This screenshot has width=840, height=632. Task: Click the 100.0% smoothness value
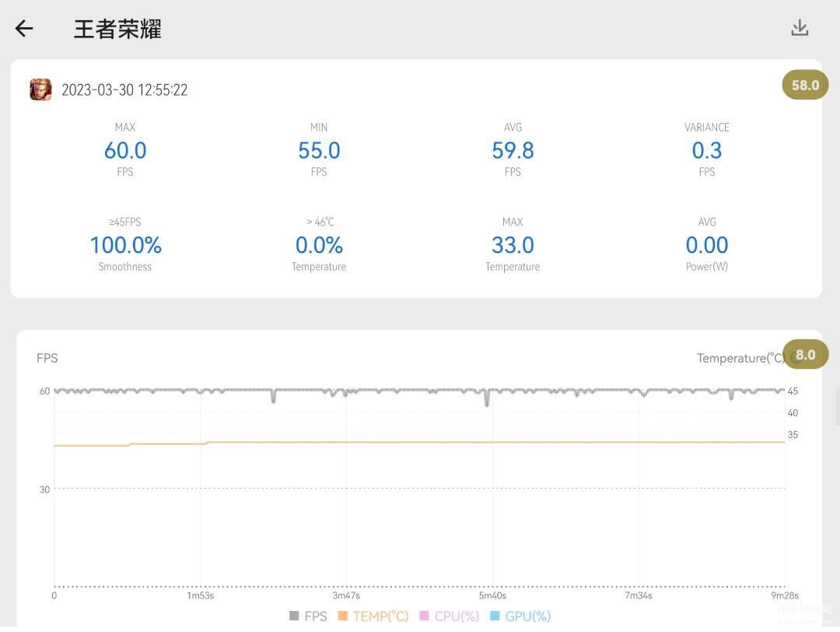tap(125, 245)
